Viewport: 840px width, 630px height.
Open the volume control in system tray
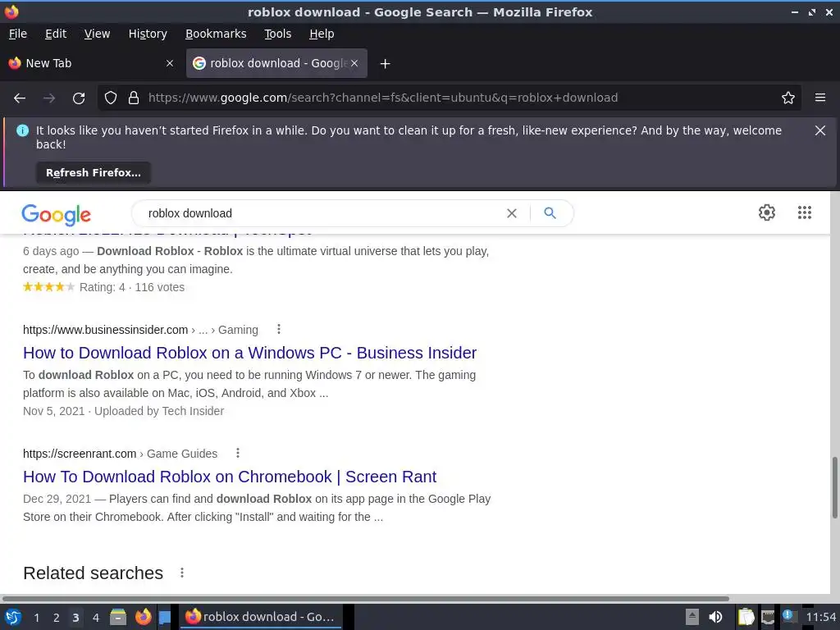(x=715, y=617)
